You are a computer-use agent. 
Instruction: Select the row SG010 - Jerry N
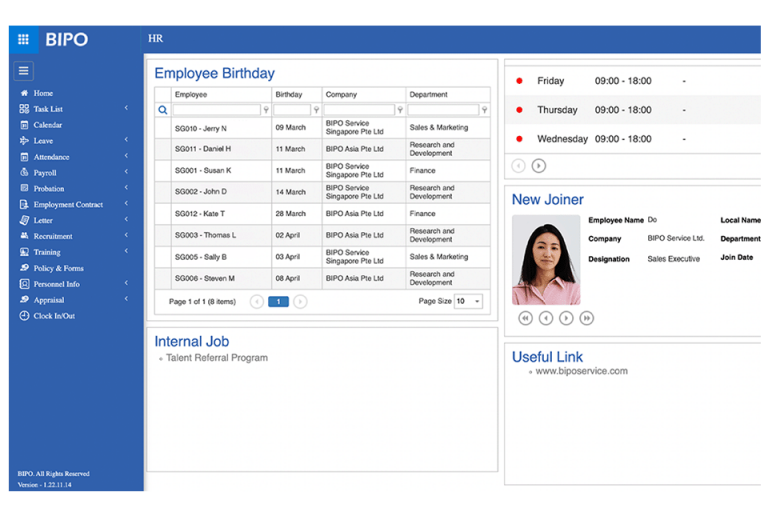(322, 128)
